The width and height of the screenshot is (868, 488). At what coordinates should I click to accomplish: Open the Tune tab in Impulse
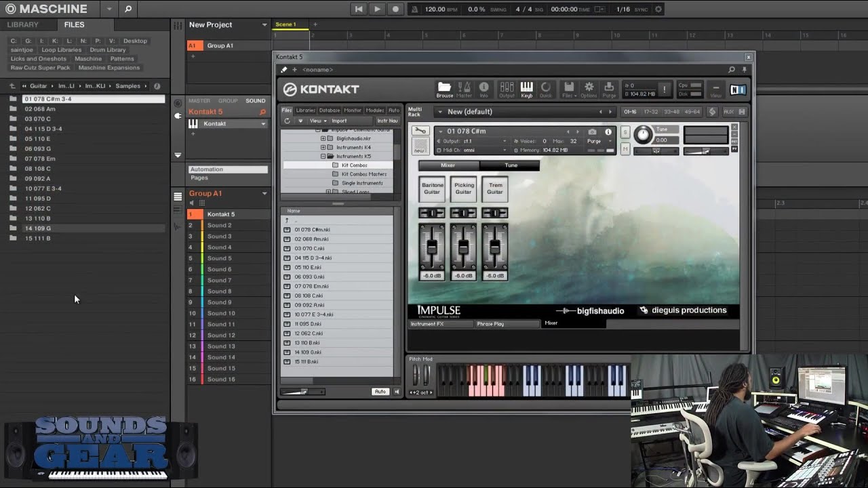(510, 165)
